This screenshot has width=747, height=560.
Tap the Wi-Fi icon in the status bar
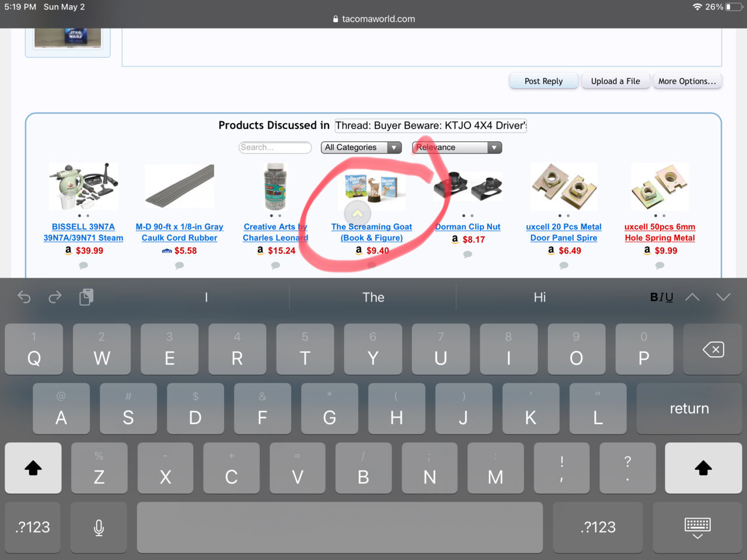click(x=697, y=7)
